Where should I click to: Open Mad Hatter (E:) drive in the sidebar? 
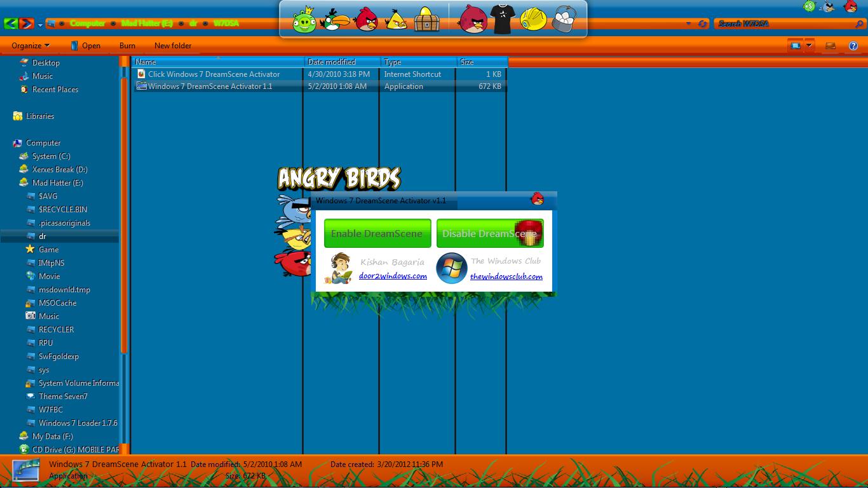tap(58, 183)
